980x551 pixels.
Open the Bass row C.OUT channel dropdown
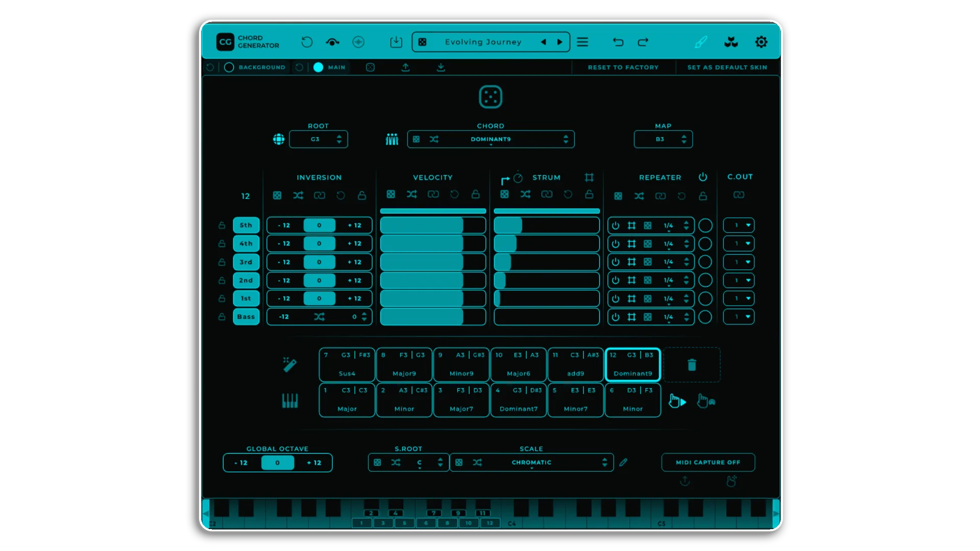[739, 317]
